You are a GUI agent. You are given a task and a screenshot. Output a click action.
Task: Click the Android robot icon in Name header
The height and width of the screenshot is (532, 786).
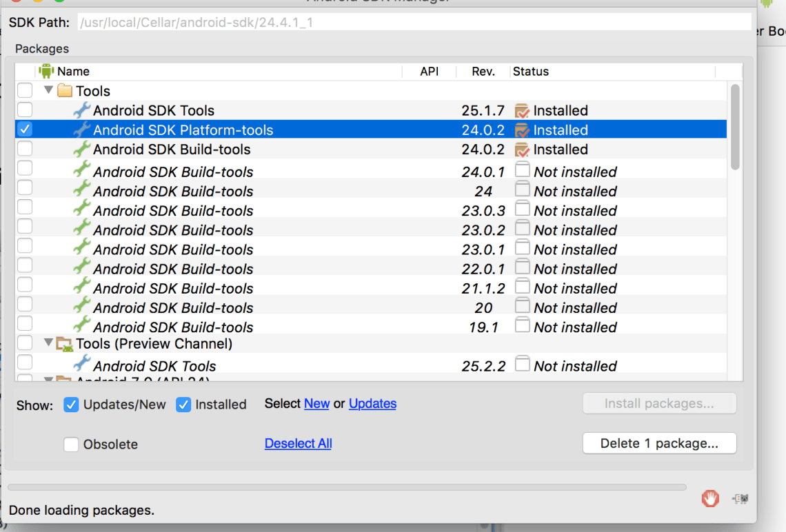pyautogui.click(x=46, y=71)
